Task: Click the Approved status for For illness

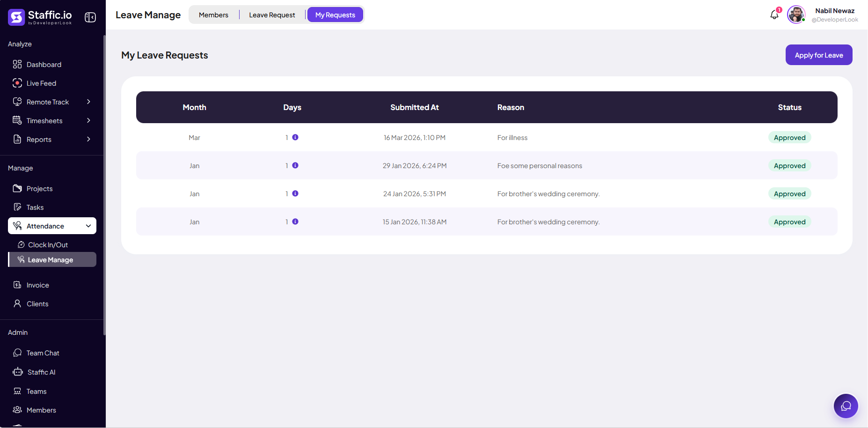Action: tap(789, 137)
